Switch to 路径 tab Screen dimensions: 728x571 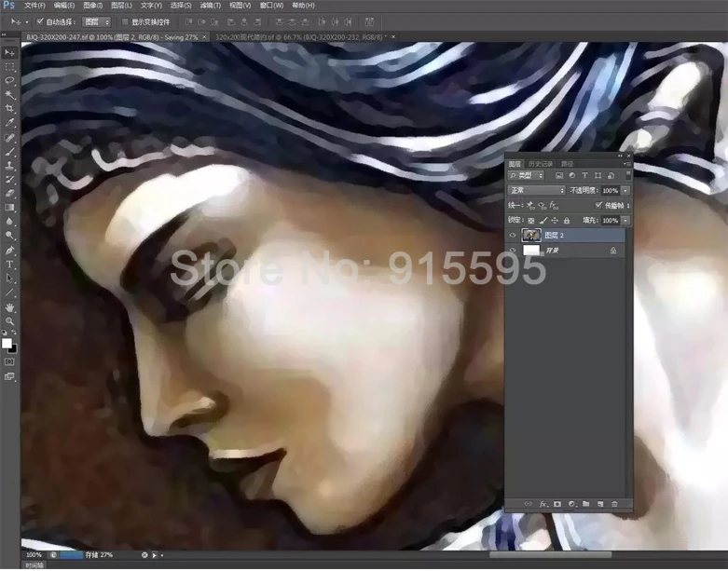[567, 164]
